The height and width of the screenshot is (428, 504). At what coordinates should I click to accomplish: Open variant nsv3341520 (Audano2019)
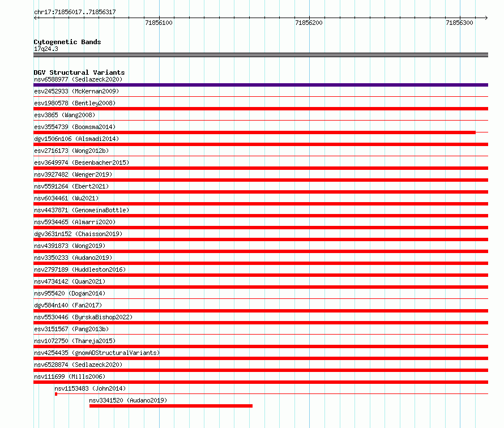point(128,400)
